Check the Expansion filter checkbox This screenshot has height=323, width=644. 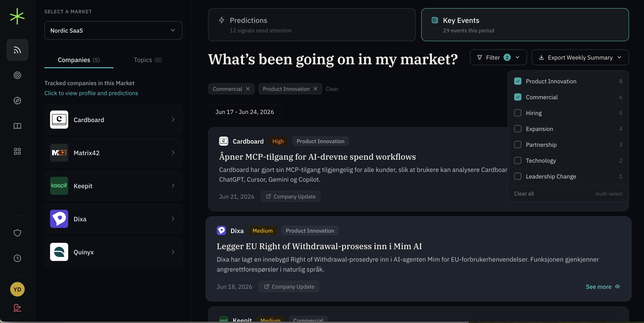[x=518, y=129]
